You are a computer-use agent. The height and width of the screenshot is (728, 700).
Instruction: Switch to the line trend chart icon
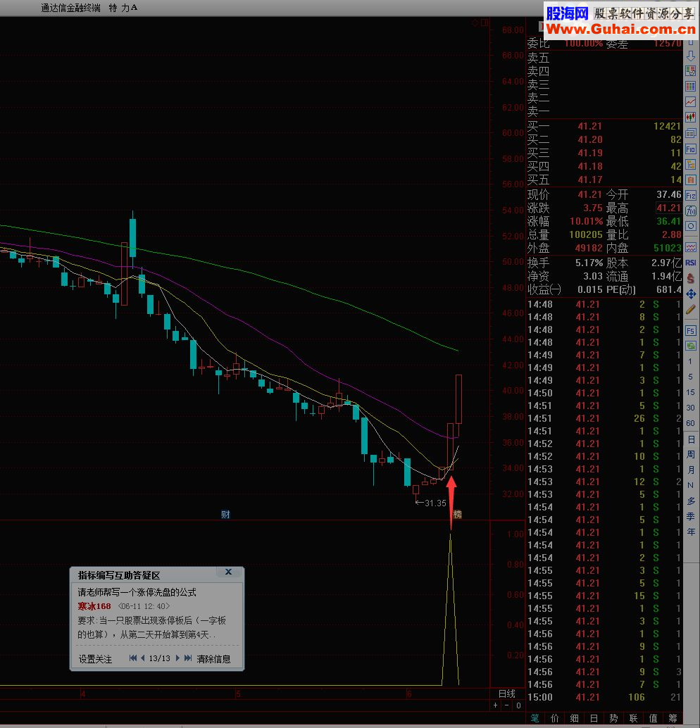[691, 101]
